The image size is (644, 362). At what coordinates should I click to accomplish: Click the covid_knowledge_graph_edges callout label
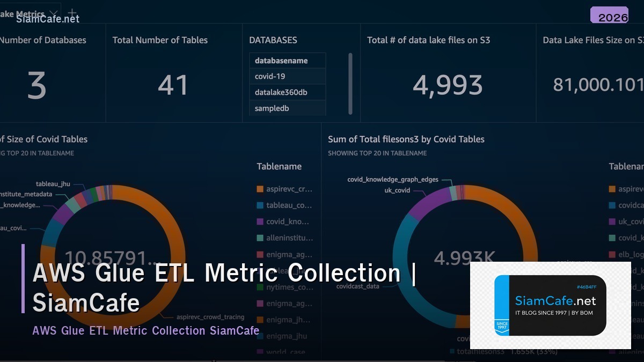click(393, 180)
